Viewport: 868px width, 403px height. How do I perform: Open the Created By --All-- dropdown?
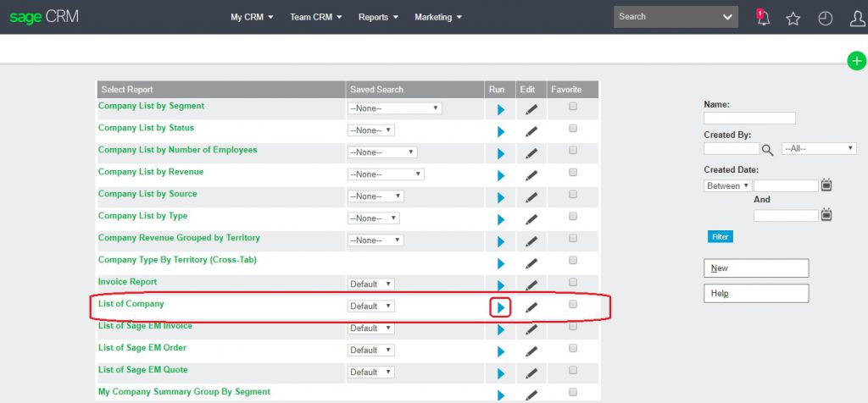(x=819, y=149)
